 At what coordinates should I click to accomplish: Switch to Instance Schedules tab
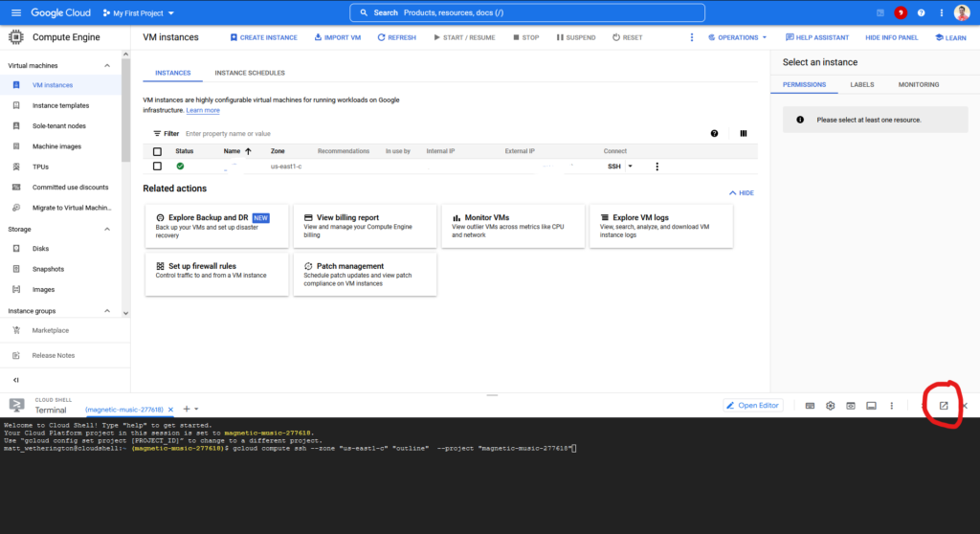(250, 73)
